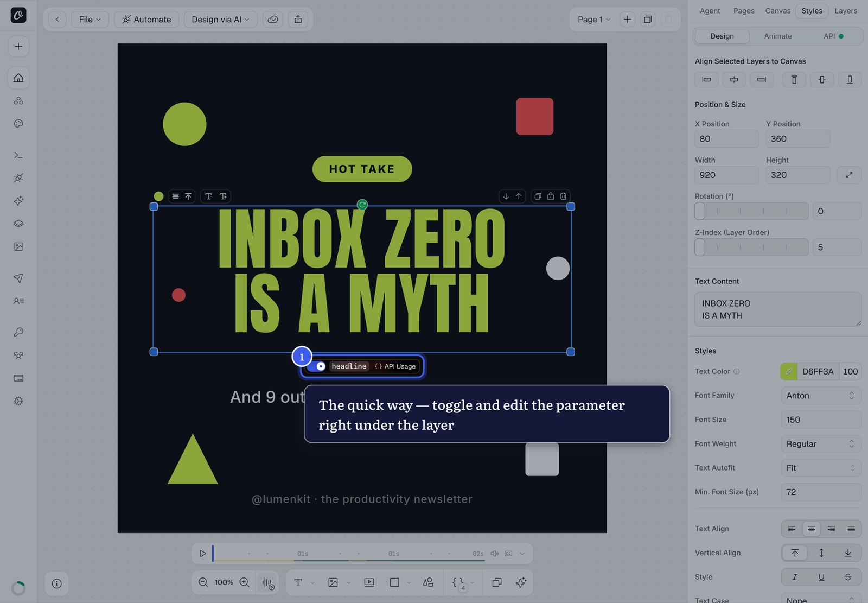Open the terminal prompt icon in the sidebar

pyautogui.click(x=18, y=155)
